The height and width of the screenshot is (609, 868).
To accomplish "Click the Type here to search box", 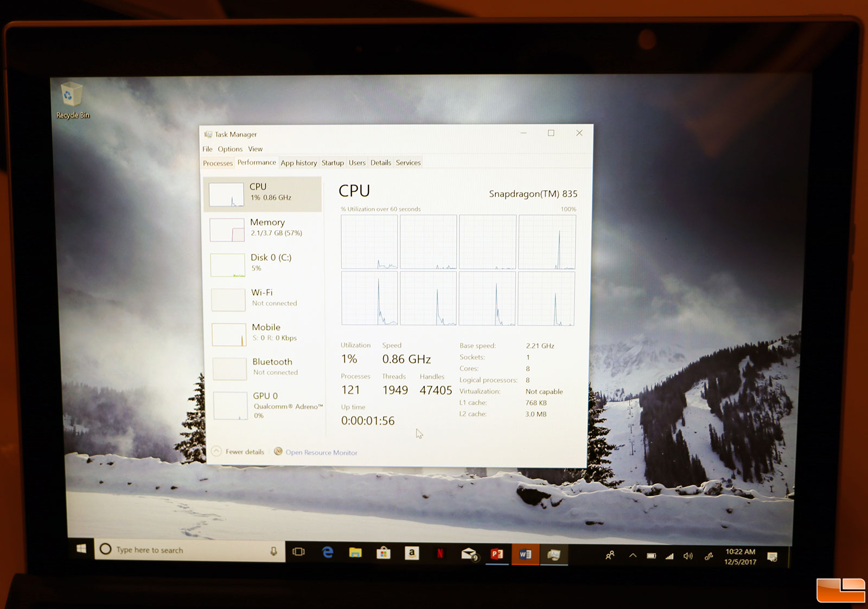I will click(190, 550).
